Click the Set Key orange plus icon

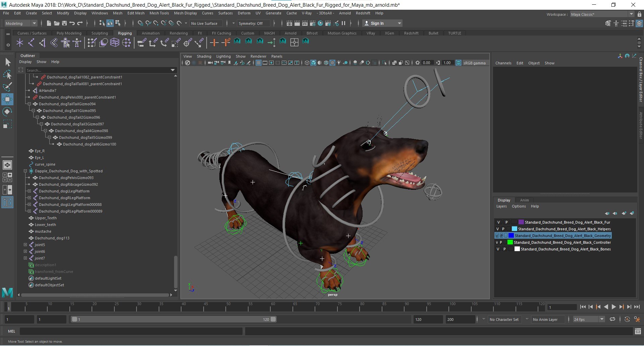[214, 43]
